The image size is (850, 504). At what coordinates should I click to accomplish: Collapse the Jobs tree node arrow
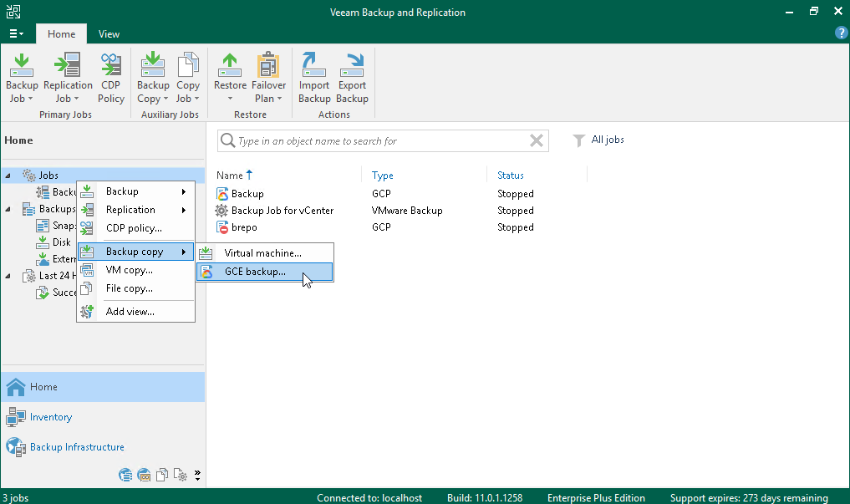[x=8, y=176]
